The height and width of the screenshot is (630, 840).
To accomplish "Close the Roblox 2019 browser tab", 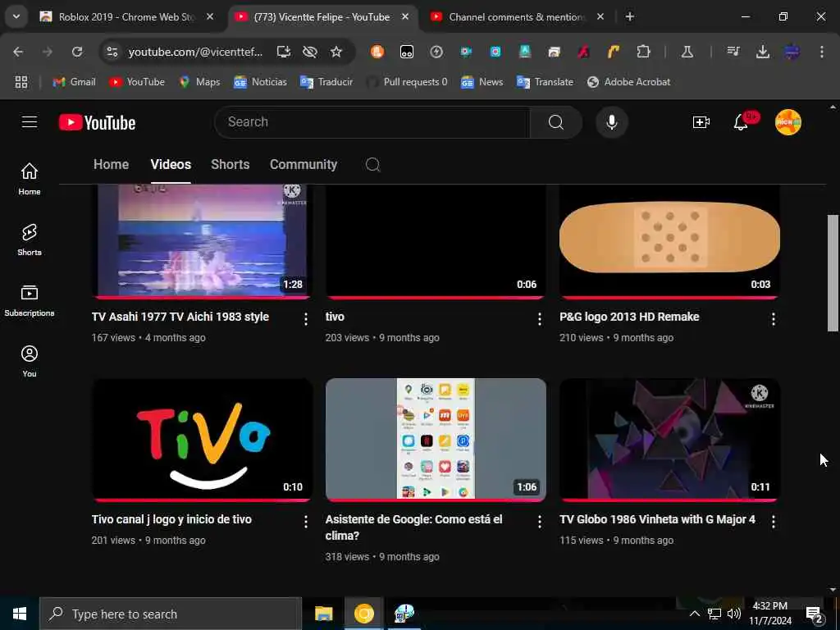I will [210, 17].
